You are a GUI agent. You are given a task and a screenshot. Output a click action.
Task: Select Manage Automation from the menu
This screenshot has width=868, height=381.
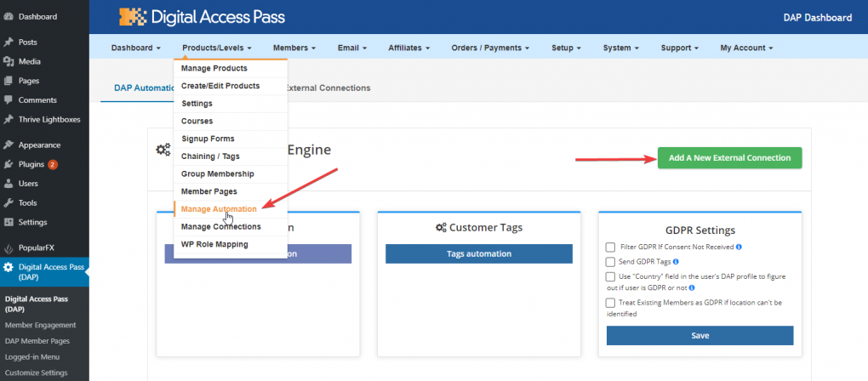point(219,209)
